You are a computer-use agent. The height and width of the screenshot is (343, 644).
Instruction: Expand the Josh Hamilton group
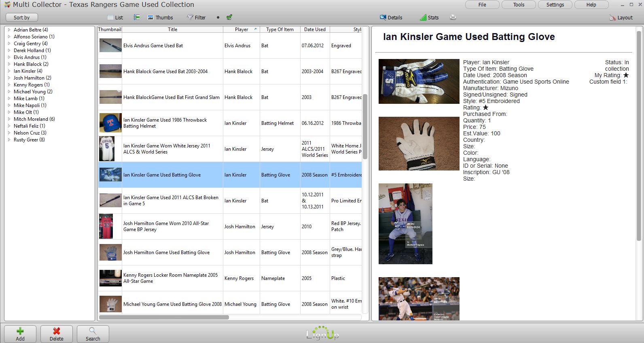(9, 78)
